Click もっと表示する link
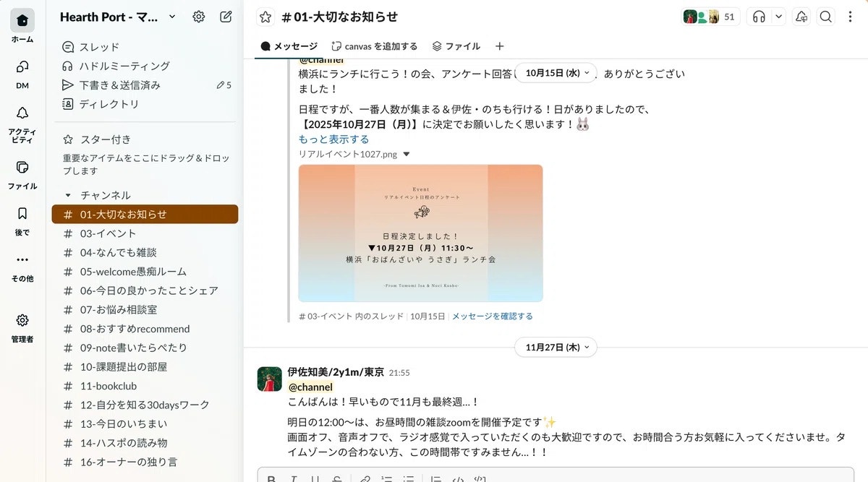The image size is (868, 482). (x=333, y=139)
